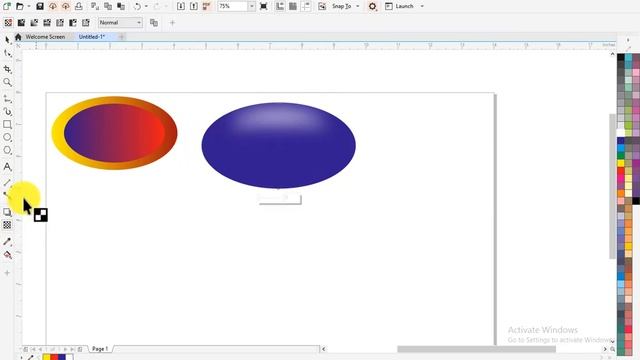Click the Full-screen preview icon
The height and width of the screenshot is (360, 640).
264,6
